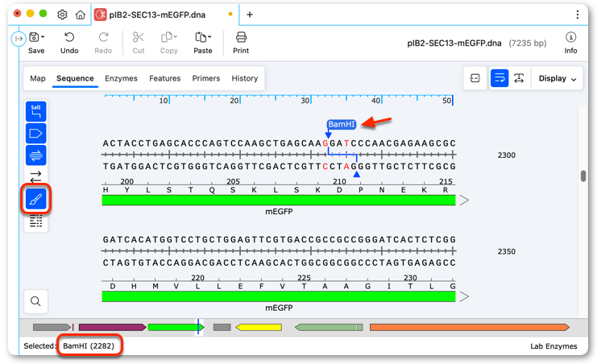Toggle sequence line numbering icon
The width and height of the screenshot is (597, 364).
coord(35,221)
